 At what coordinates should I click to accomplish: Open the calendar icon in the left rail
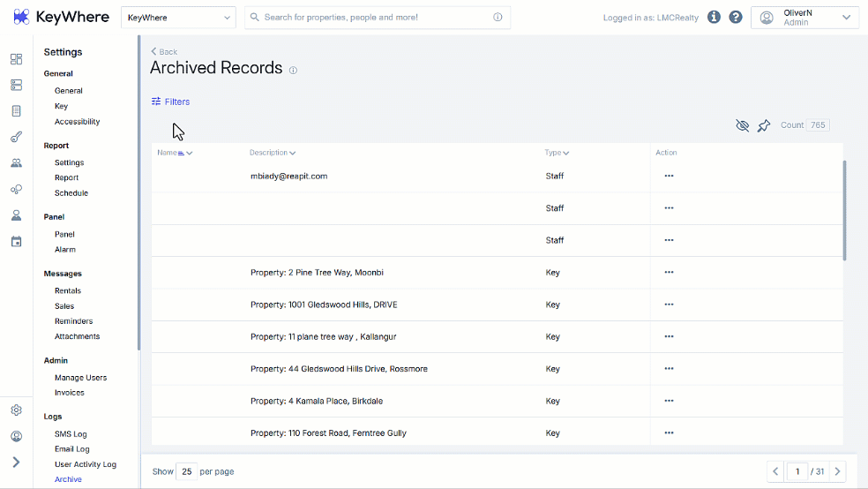click(x=16, y=242)
